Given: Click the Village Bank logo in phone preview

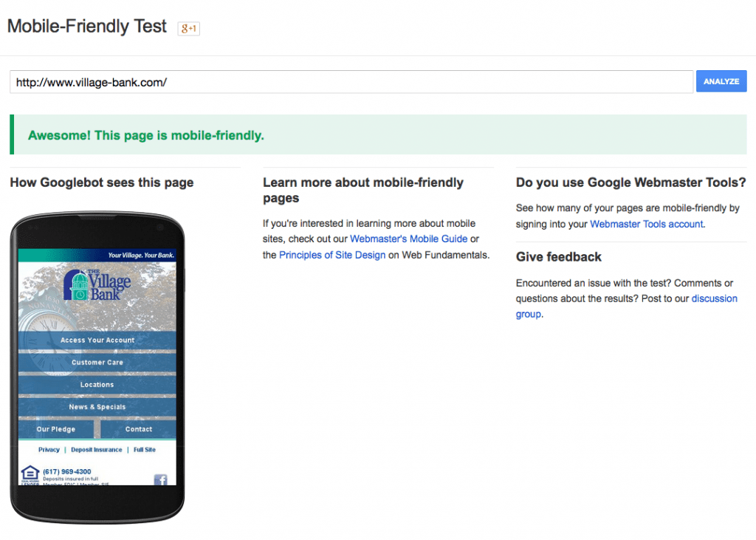Looking at the screenshot, I should click(x=97, y=284).
